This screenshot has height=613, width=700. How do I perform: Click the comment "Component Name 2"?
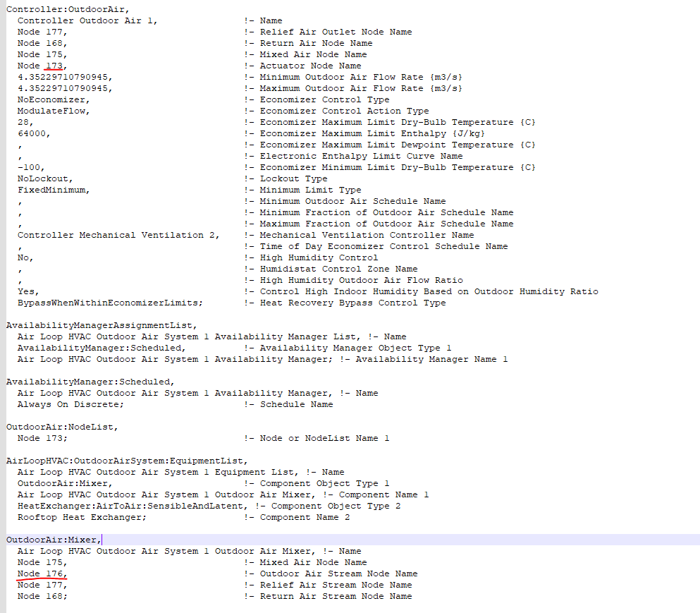pyautogui.click(x=305, y=517)
